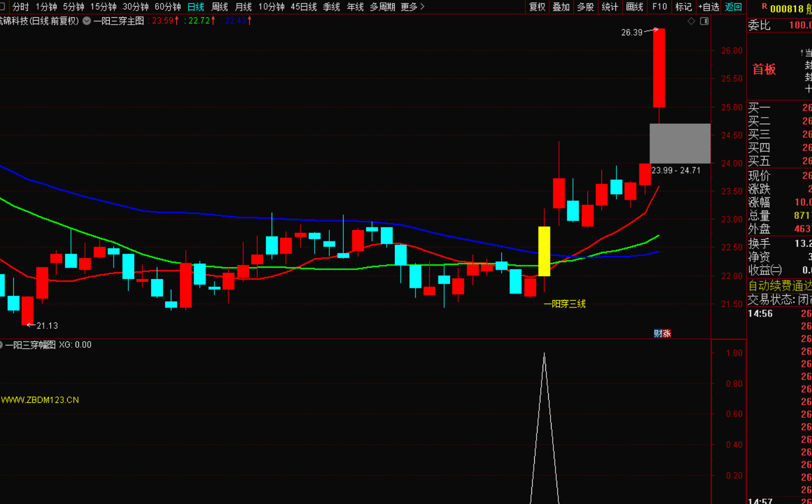This screenshot has height=504, width=812.
Task: Click the 财 badge icon under chart
Action: [x=658, y=334]
